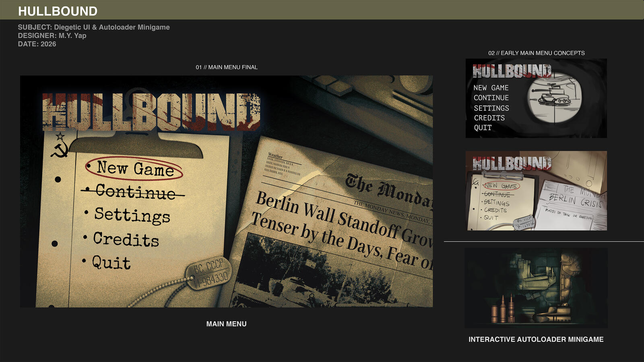The image size is (644, 362).
Task: Click the 01 // MAIN MENU FINAL label
Action: (227, 67)
